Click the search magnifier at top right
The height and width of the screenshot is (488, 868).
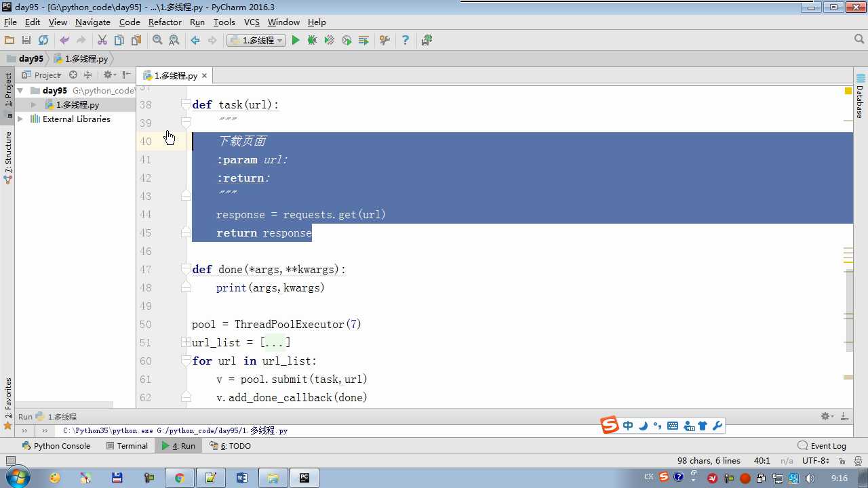pos(860,40)
